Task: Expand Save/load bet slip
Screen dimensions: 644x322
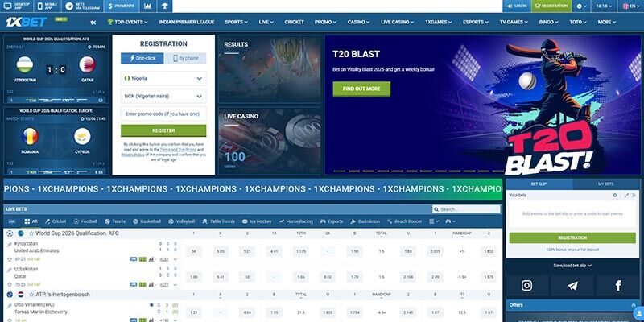Action: pyautogui.click(x=572, y=266)
